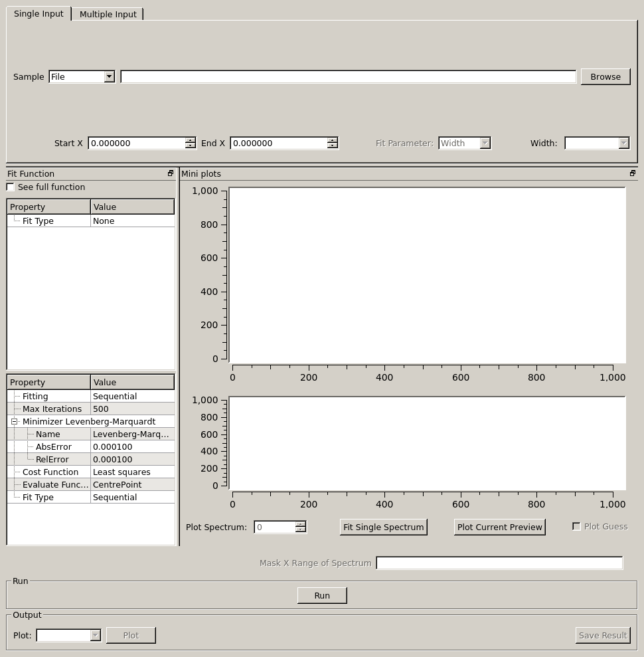Screen dimensions: 644x657
Task: Click Plot Current Preview button
Action: (x=499, y=527)
